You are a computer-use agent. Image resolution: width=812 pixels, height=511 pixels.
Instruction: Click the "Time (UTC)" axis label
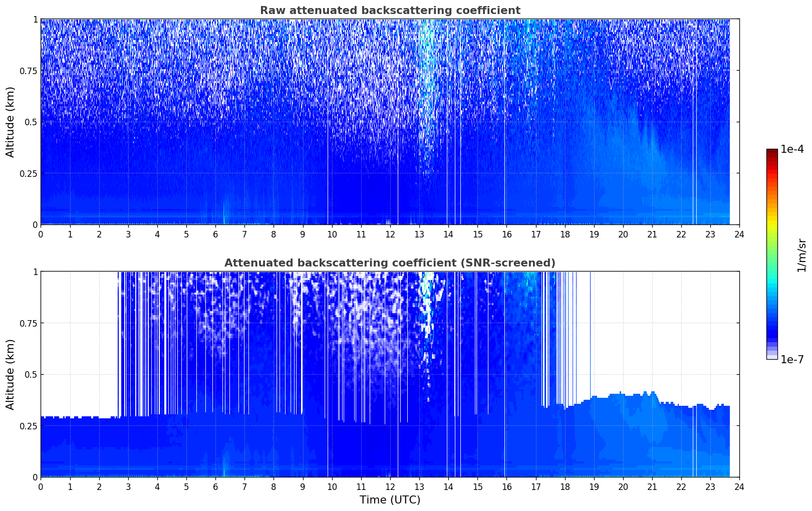pos(390,500)
